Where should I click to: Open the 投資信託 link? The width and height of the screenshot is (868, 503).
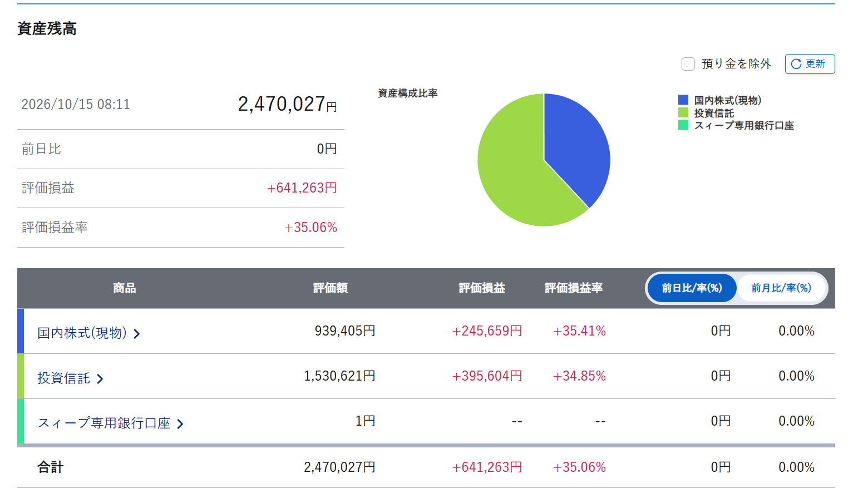click(70, 378)
